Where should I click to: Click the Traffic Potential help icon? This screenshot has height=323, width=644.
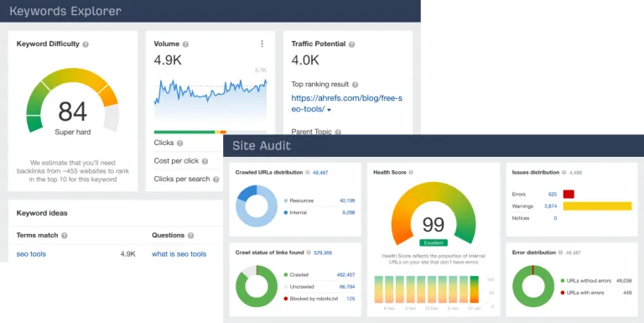[x=351, y=44]
